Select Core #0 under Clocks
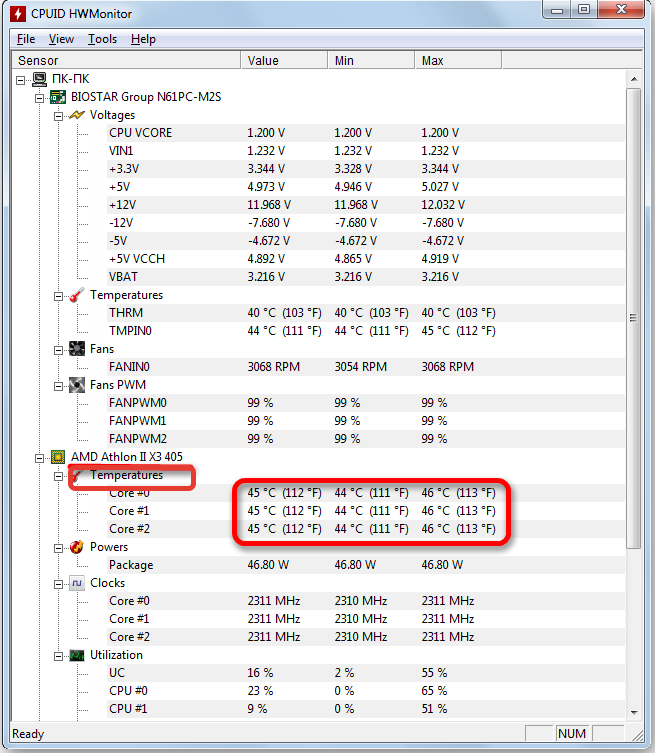 pos(366,601)
